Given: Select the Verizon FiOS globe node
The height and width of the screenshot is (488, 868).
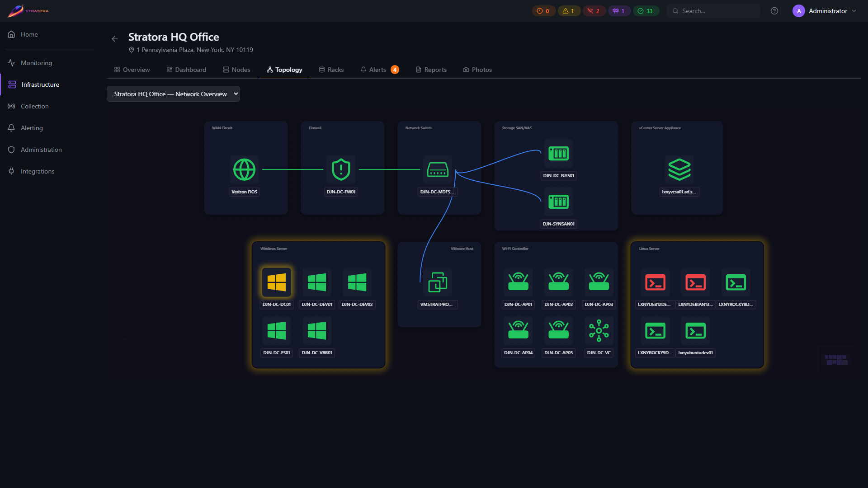Looking at the screenshot, I should pyautogui.click(x=244, y=170).
